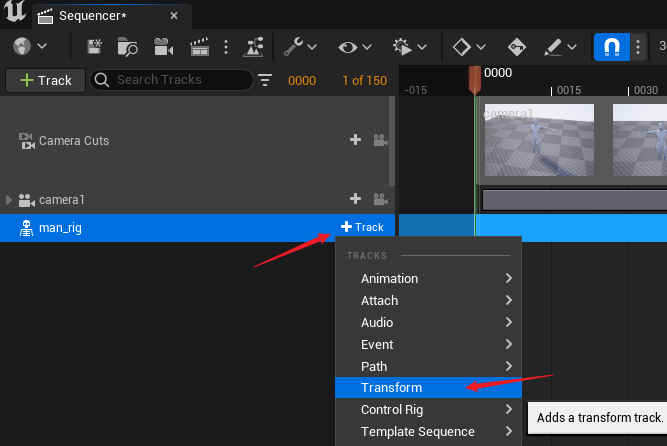Click the green plus Track button
The height and width of the screenshot is (446, 667).
point(46,80)
